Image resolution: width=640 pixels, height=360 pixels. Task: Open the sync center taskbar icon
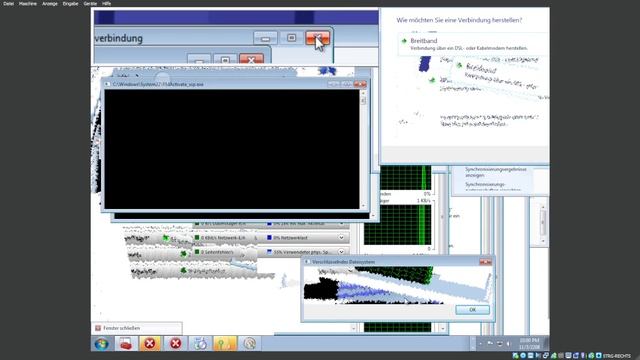click(x=200, y=344)
